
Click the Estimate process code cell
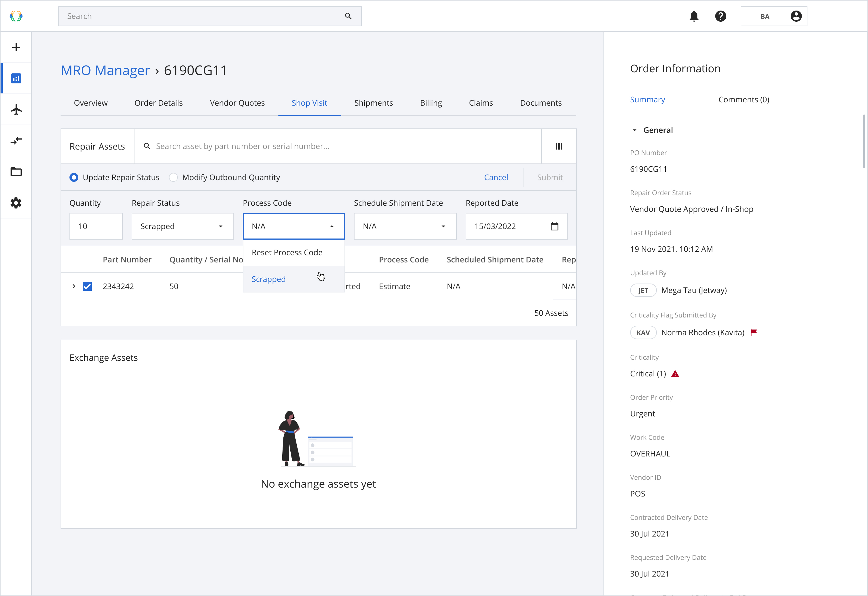(395, 286)
